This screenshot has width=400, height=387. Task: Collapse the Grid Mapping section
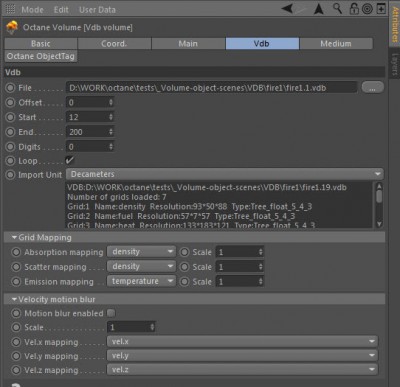14,237
